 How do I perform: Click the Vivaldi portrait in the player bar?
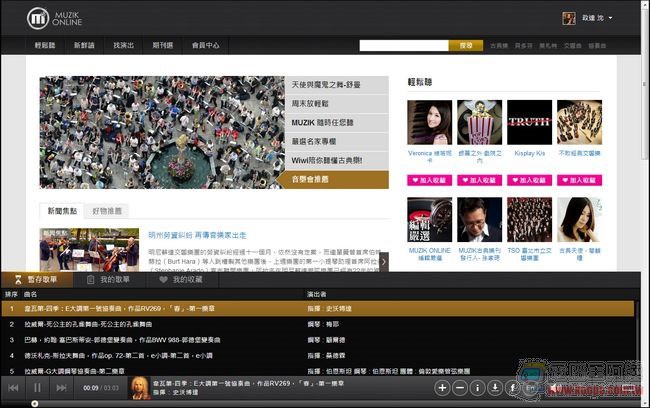click(x=139, y=388)
